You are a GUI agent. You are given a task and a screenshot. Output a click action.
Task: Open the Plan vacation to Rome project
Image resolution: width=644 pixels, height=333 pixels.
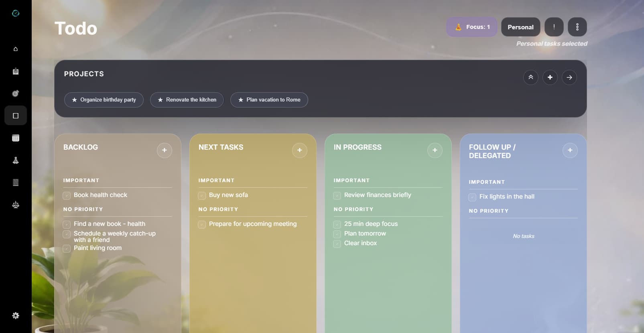[x=269, y=100]
